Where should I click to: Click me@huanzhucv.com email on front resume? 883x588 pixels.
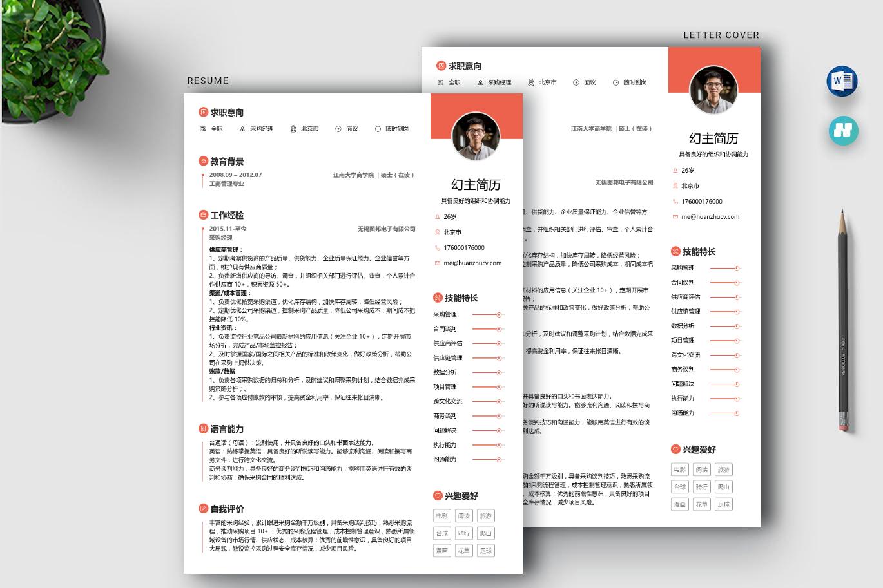472,263
